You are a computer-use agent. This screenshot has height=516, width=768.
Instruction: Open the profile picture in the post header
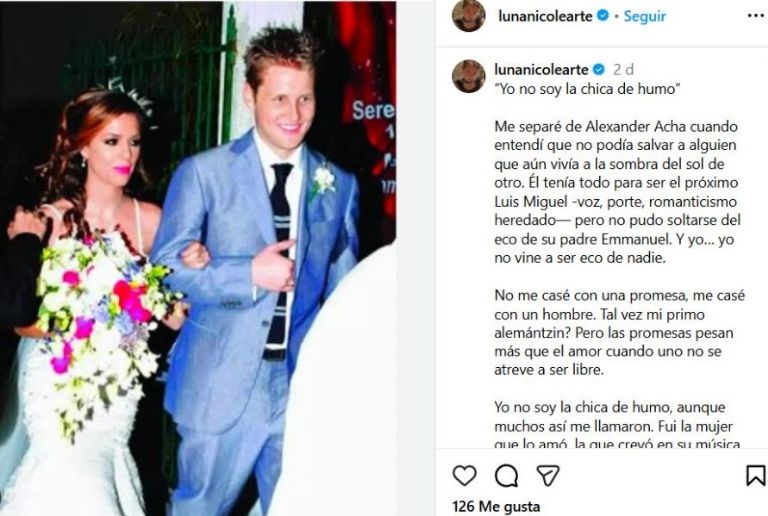[x=469, y=16]
